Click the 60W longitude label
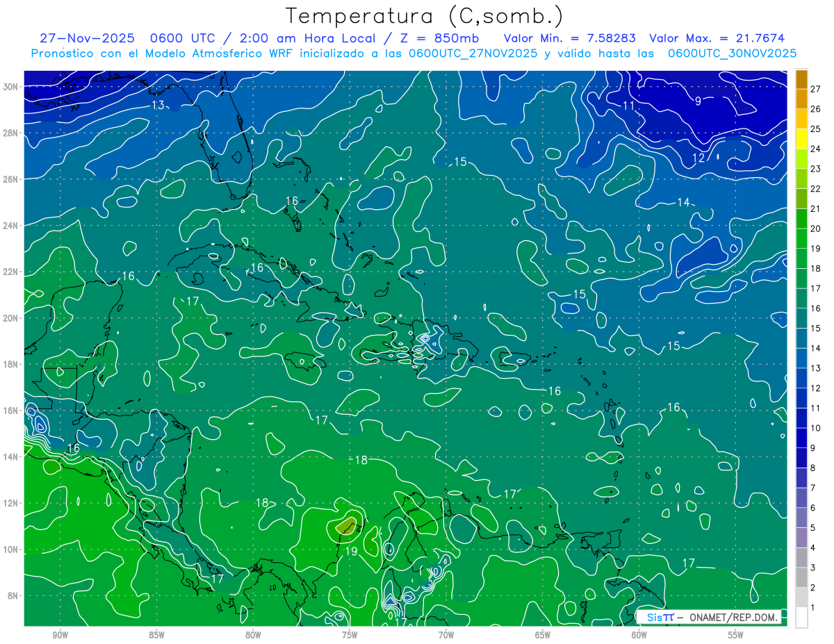The width and height of the screenshot is (834, 644). (x=639, y=635)
